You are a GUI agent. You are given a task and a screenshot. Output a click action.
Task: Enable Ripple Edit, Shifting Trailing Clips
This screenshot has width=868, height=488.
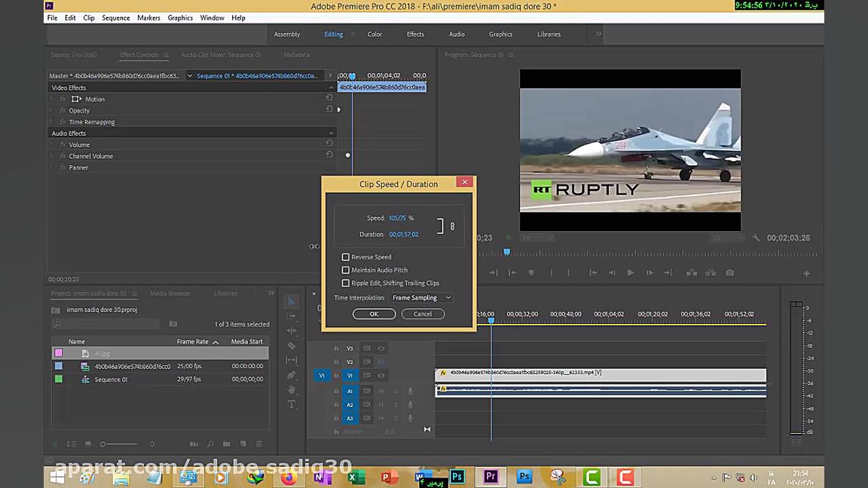[346, 283]
